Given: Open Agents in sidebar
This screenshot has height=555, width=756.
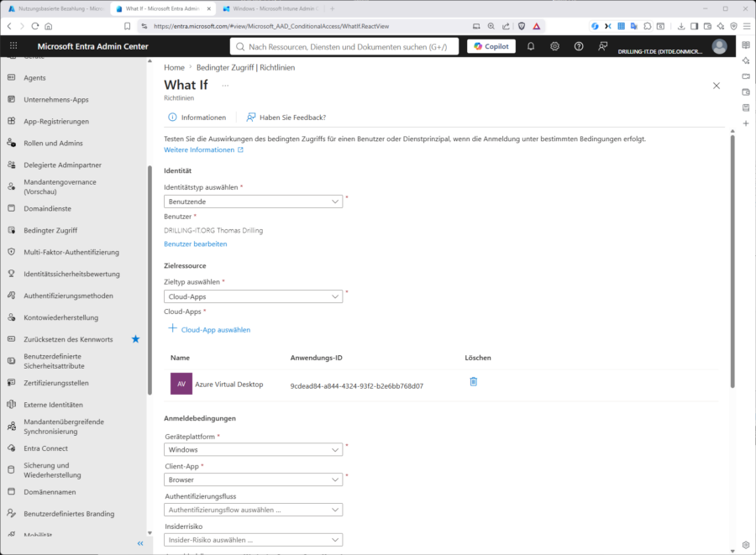Looking at the screenshot, I should 34,77.
